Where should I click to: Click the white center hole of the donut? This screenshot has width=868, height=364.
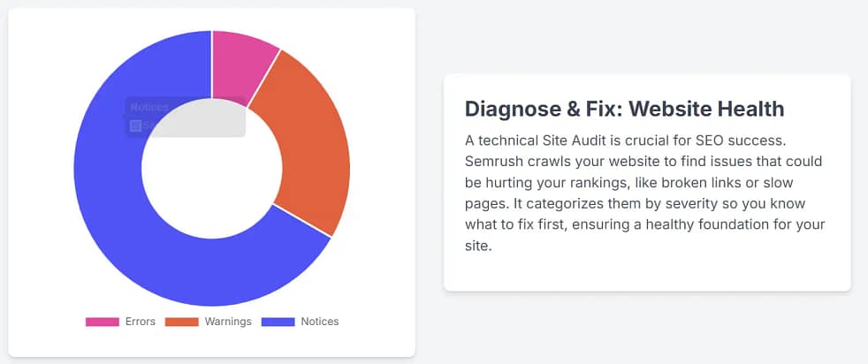click(x=212, y=177)
